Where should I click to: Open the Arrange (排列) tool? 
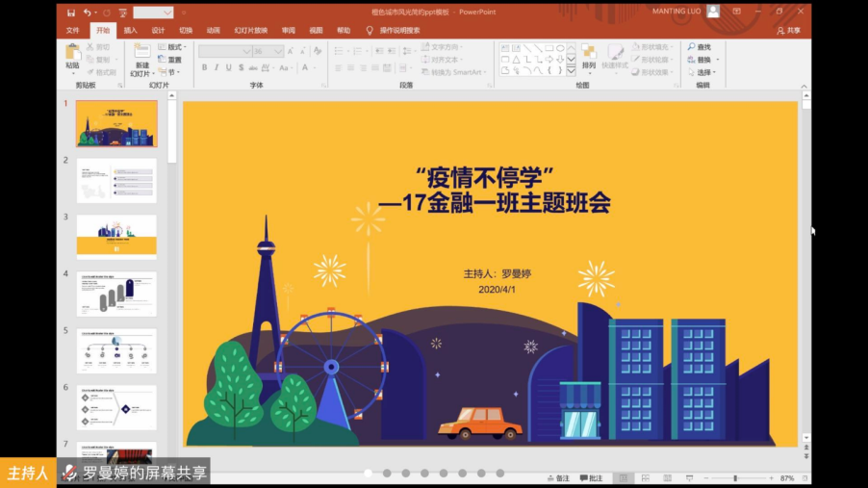(x=588, y=56)
